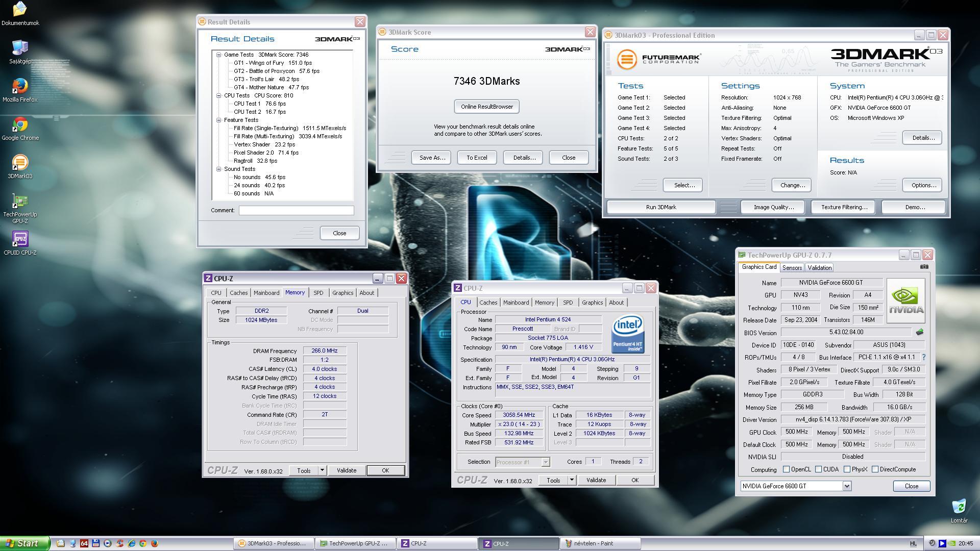This screenshot has width=980, height=551.
Task: Toggle the CUDA checkbox
Action: (819, 469)
